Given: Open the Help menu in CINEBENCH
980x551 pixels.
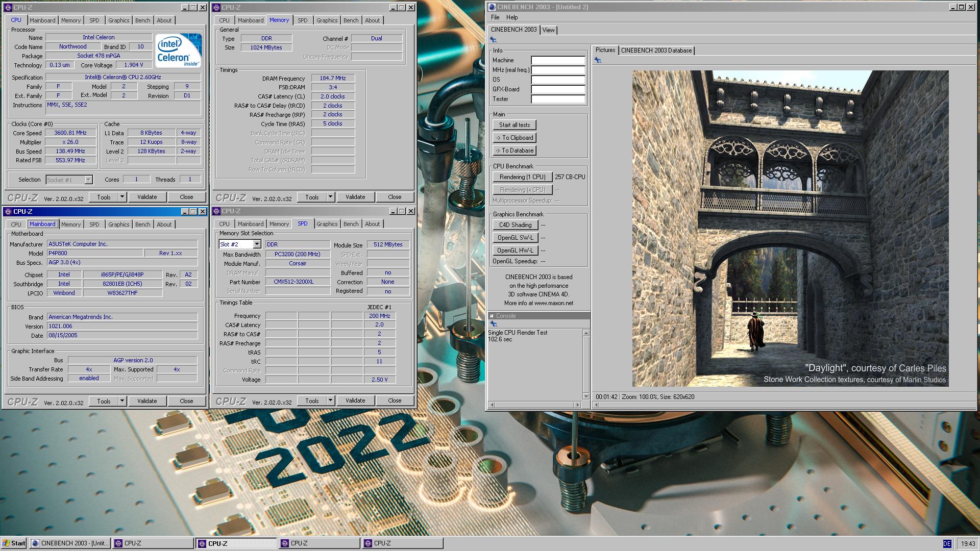Looking at the screenshot, I should (512, 17).
